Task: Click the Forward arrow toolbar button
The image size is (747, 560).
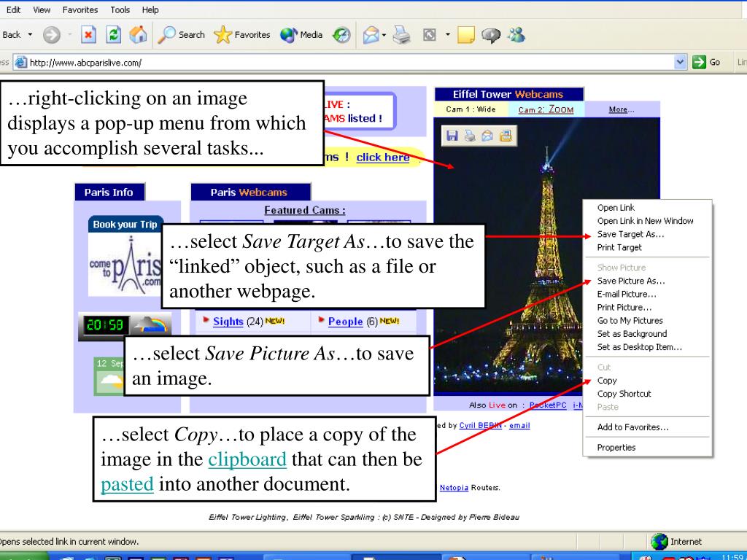Action: (52, 35)
